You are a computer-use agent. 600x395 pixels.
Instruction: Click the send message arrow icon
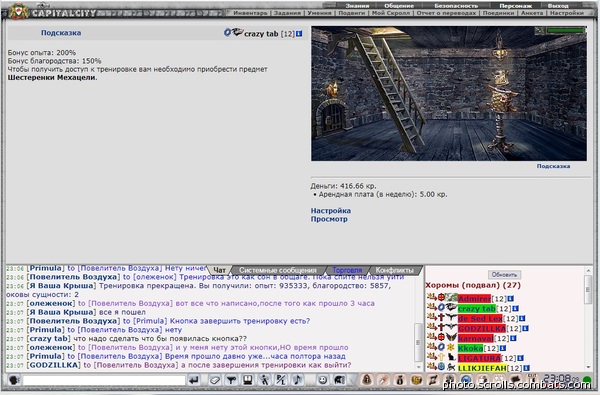pyautogui.click(x=194, y=380)
